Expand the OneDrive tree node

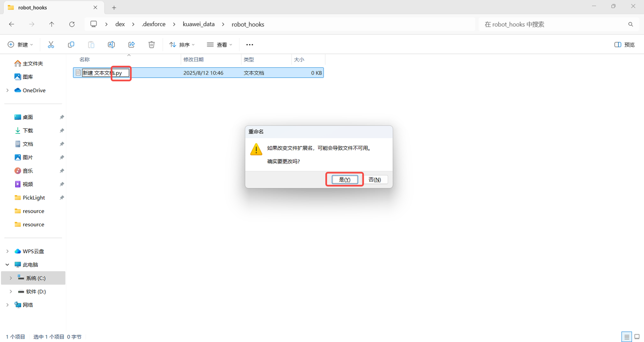pos(8,91)
